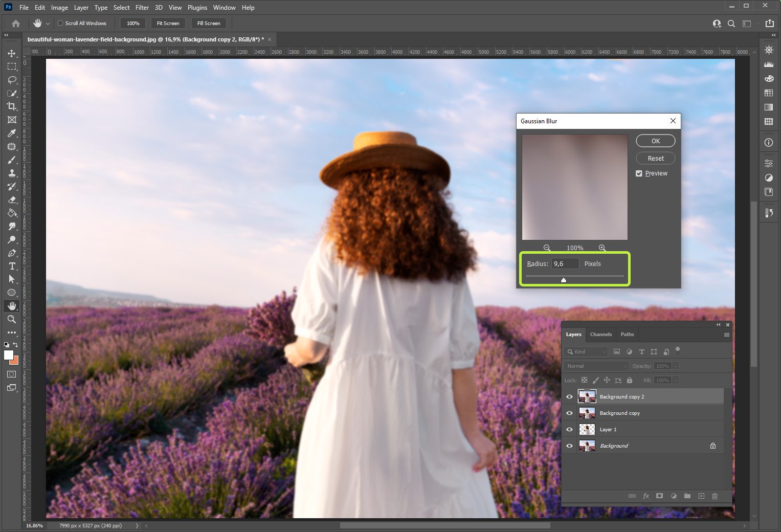Select the Eyedropper tool
The image size is (781, 532).
pyautogui.click(x=12, y=133)
